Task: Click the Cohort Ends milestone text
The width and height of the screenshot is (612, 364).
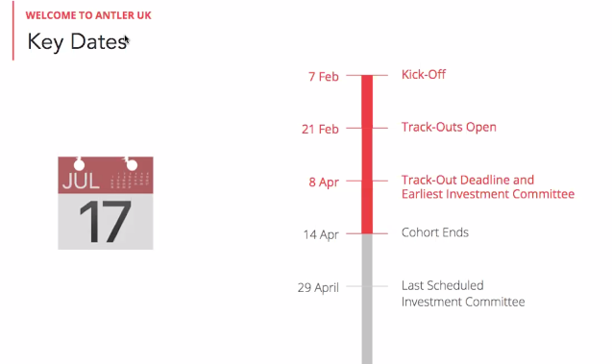Action: point(435,232)
